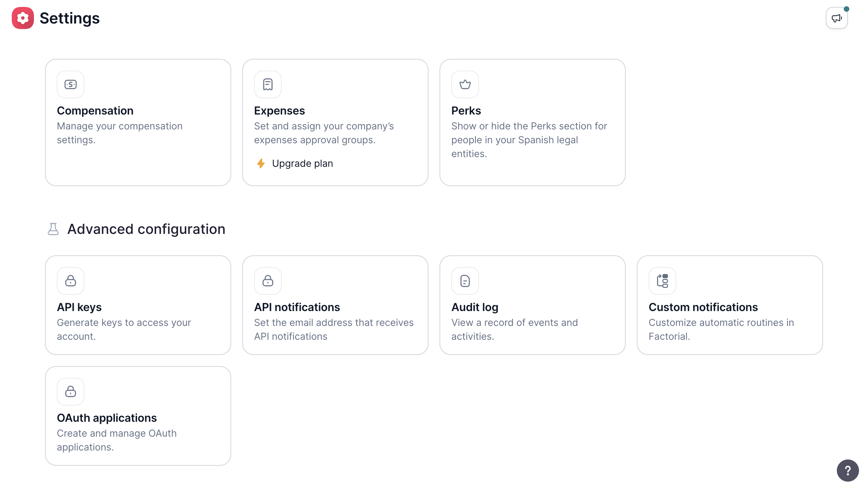This screenshot has height=492, width=868.
Task: Open the Compensation settings card title
Action: 95,111
